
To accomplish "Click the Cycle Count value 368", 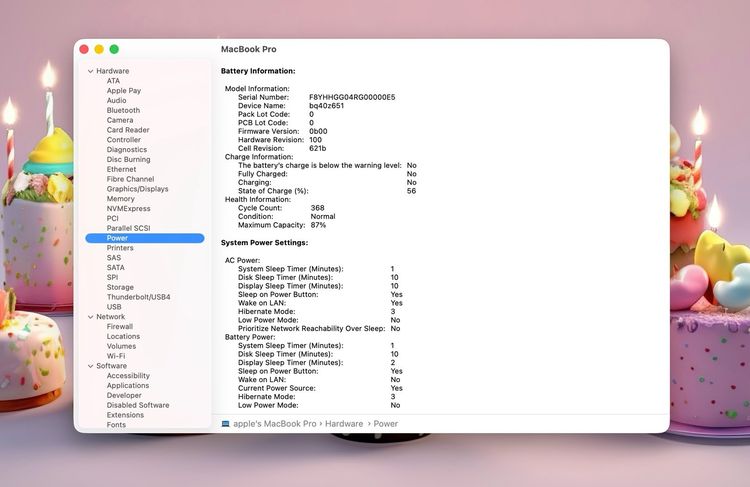I will click(317, 208).
